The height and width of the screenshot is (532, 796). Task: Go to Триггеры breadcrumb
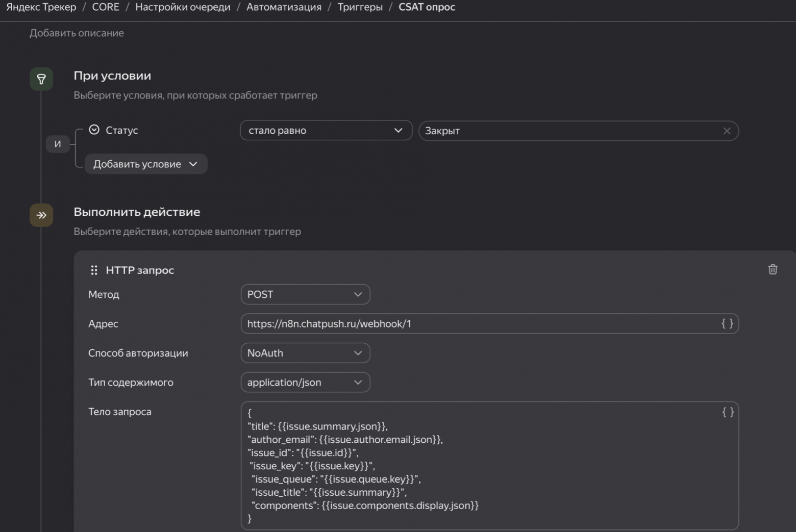pyautogui.click(x=360, y=7)
